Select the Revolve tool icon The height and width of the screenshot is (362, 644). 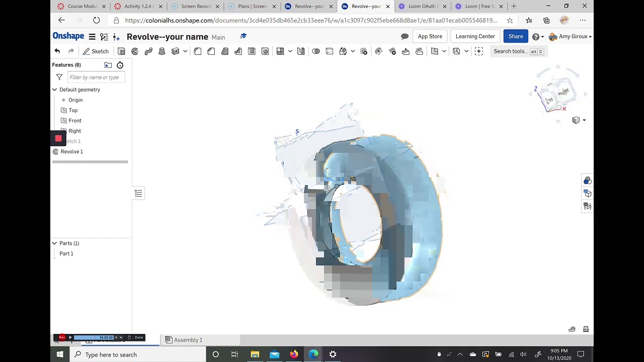click(135, 51)
